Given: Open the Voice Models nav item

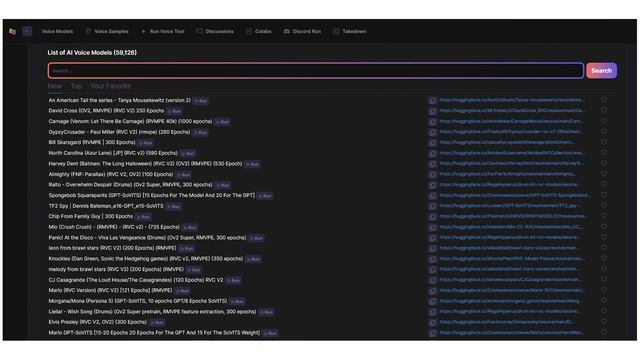Looking at the screenshot, I should click(x=58, y=31).
